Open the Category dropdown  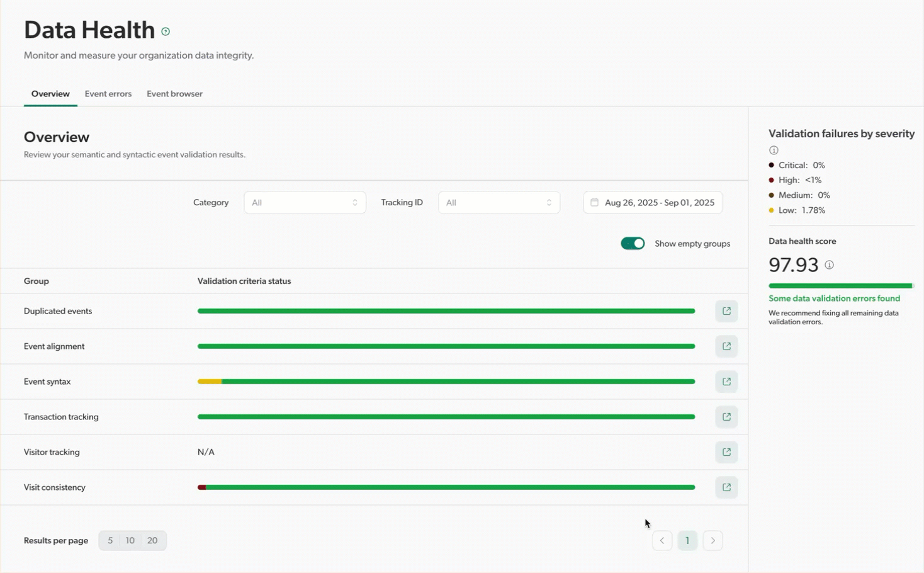point(305,202)
